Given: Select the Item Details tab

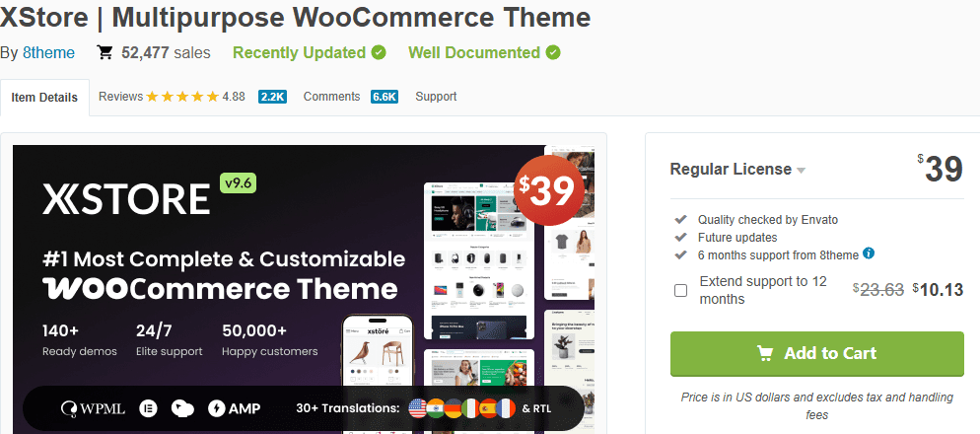Looking at the screenshot, I should pos(44,98).
